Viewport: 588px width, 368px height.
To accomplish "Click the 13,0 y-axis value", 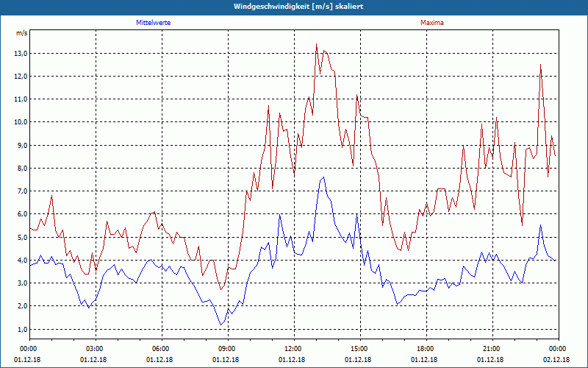I will tap(21, 54).
